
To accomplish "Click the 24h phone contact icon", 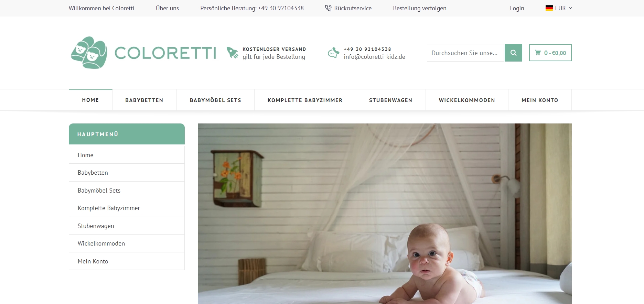I will pyautogui.click(x=333, y=53).
